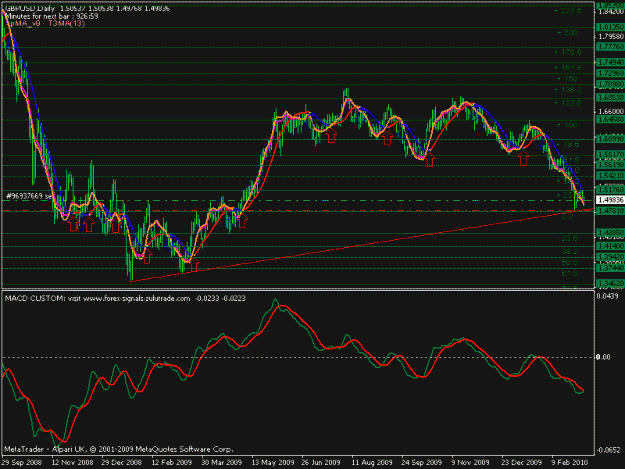Click price level label 1.77760
625x469 pixels.
pos(610,47)
